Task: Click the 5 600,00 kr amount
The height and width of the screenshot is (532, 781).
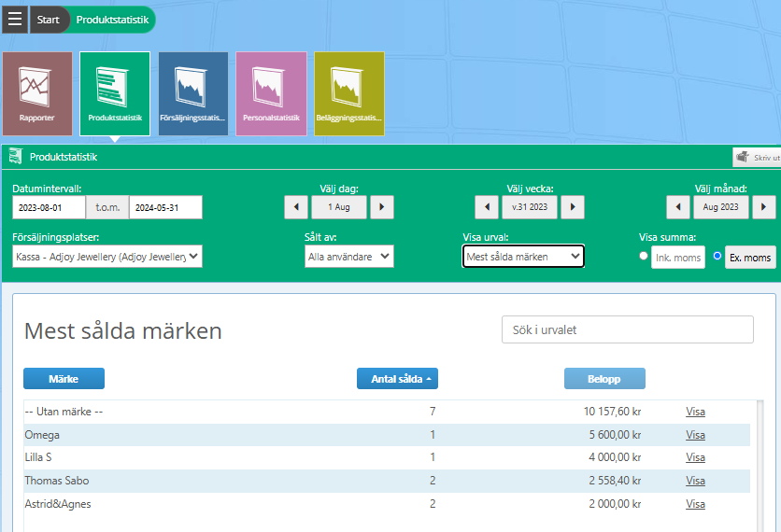Action: point(615,435)
